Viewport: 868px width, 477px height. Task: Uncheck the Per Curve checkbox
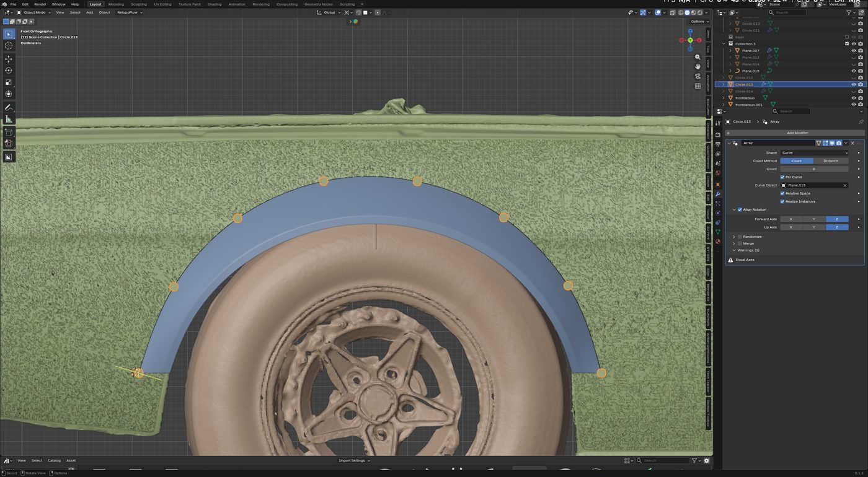pyautogui.click(x=782, y=177)
